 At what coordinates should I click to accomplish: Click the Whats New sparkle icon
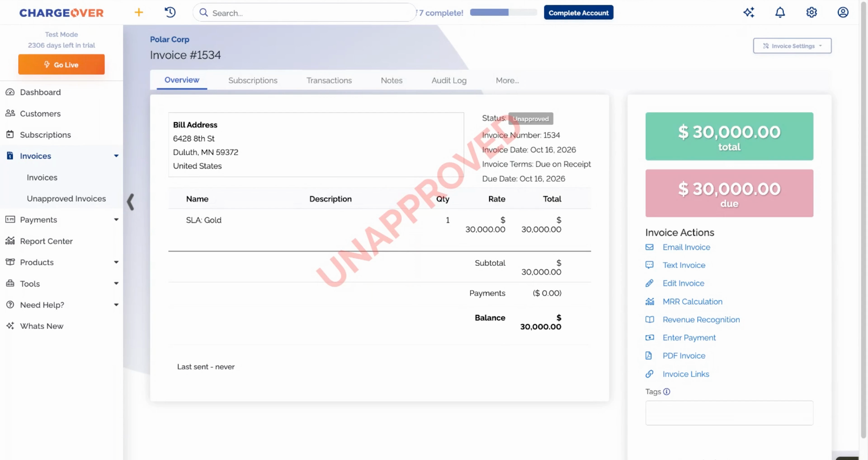click(10, 326)
